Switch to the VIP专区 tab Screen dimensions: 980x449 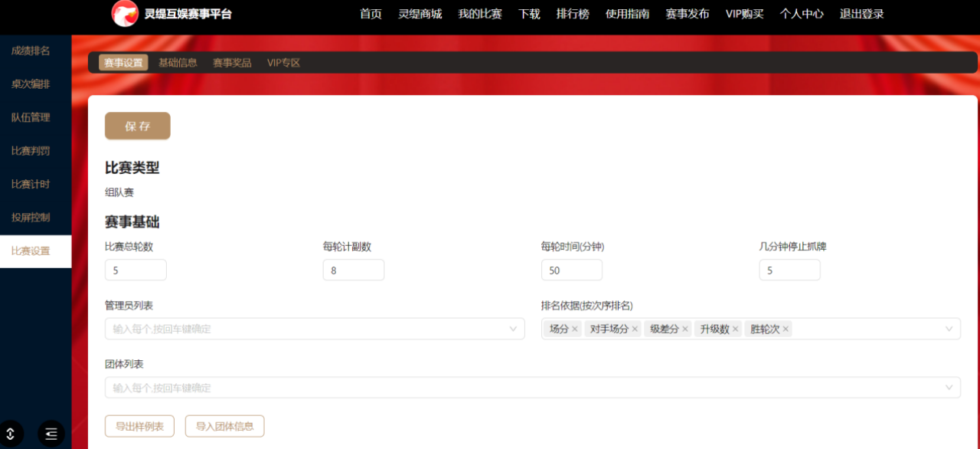click(283, 63)
